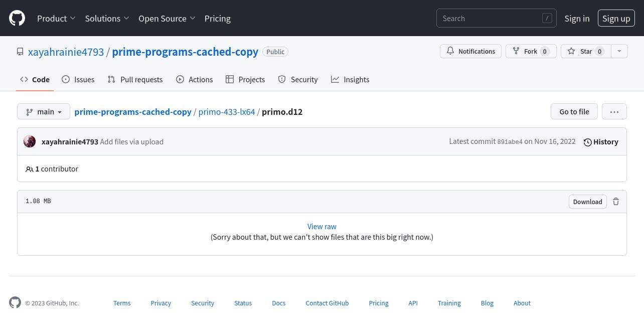Open the three-dots more options menu

pos(614,112)
